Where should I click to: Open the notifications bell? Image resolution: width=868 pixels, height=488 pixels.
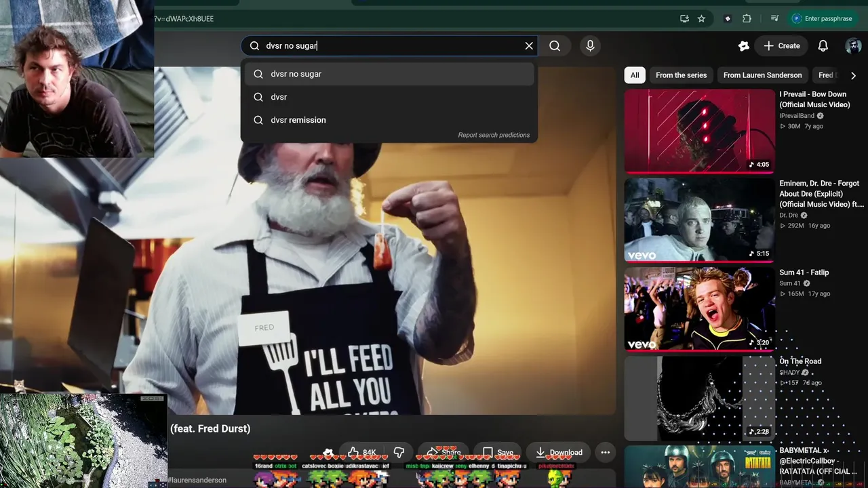coord(823,46)
